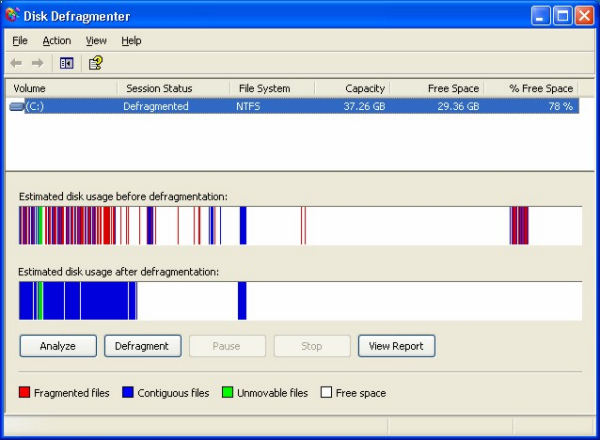
Task: Open the Help toolbar icon
Action: point(96,63)
